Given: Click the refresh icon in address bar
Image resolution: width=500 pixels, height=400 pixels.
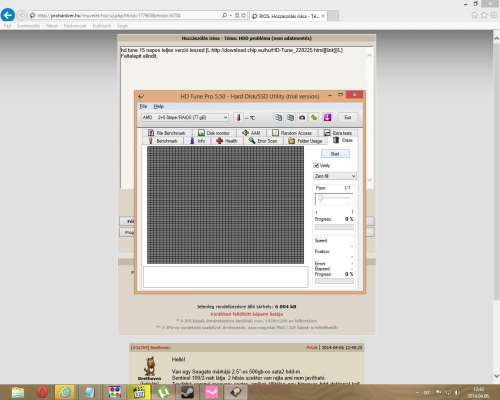Looking at the screenshot, I should 243,15.
